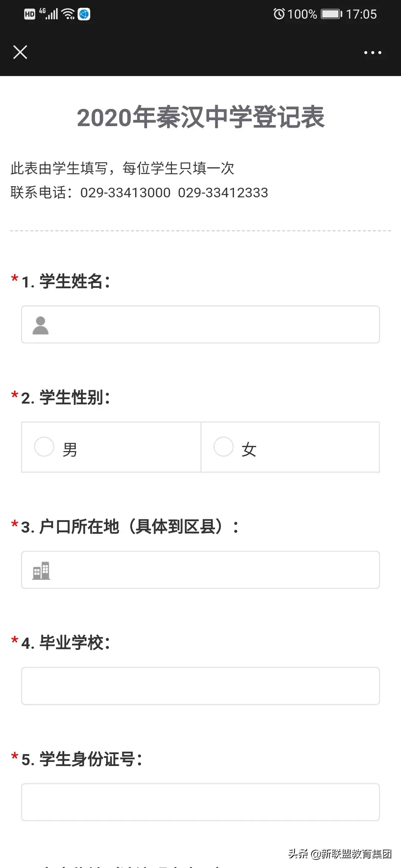This screenshot has height=868, width=401.
Task: Tap the 4G cellular signal indicator
Action: coord(49,14)
